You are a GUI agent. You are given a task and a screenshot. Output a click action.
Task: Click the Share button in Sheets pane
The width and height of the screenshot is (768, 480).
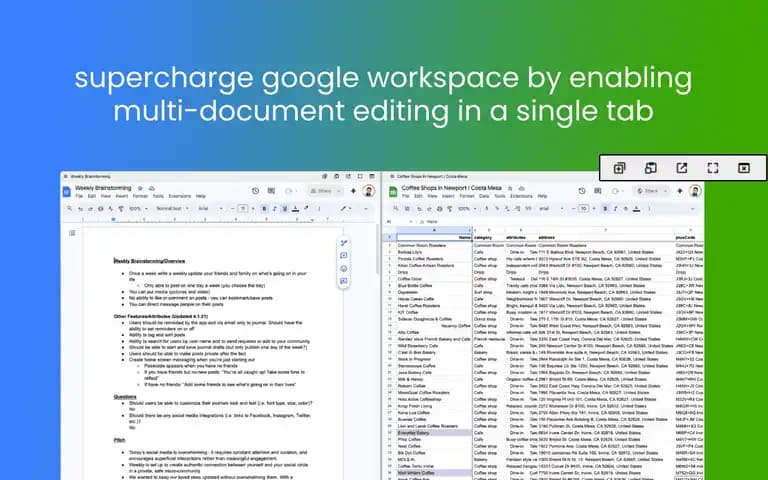pos(648,191)
